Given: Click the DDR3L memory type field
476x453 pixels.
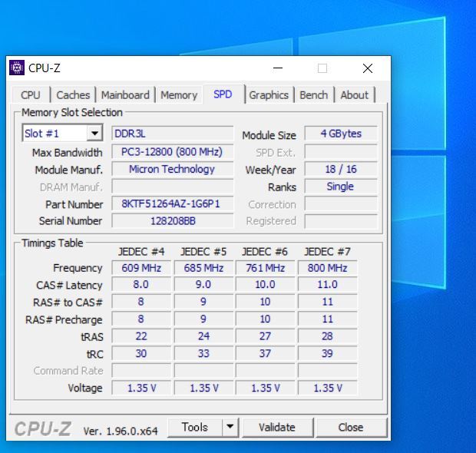Looking at the screenshot, I should [173, 134].
